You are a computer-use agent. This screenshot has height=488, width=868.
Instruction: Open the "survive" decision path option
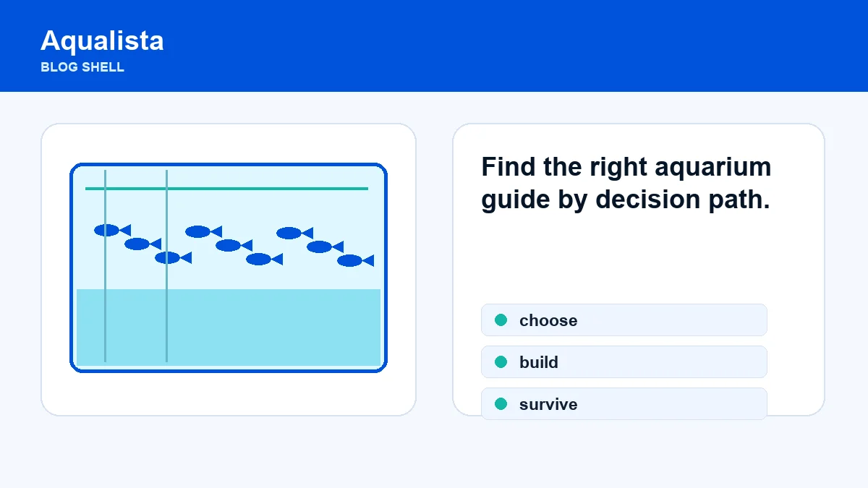(x=624, y=403)
